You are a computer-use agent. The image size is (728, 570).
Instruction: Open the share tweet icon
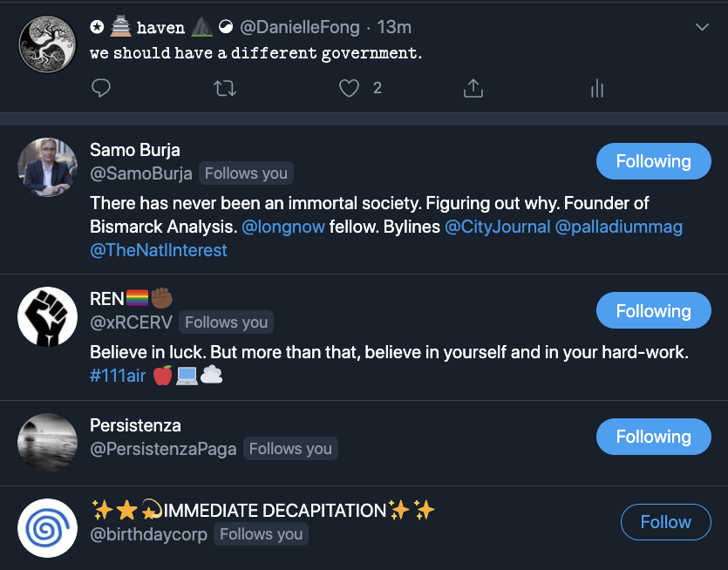(473, 88)
